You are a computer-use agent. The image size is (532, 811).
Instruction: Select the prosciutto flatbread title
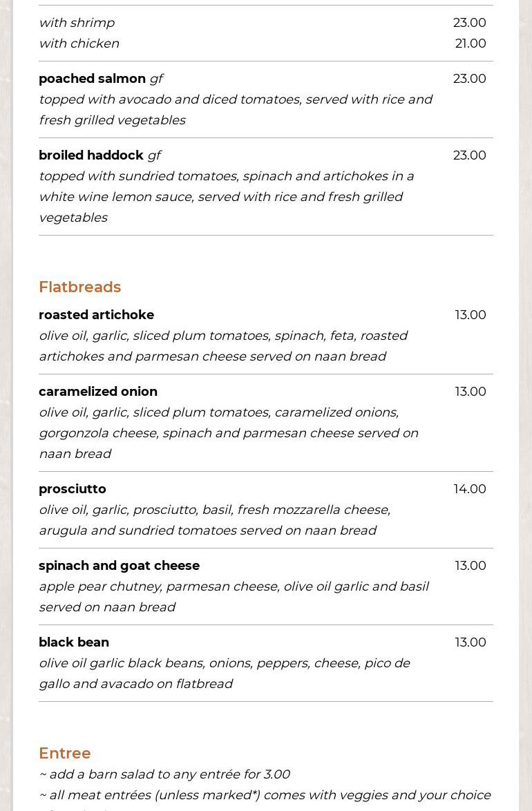[72, 489]
